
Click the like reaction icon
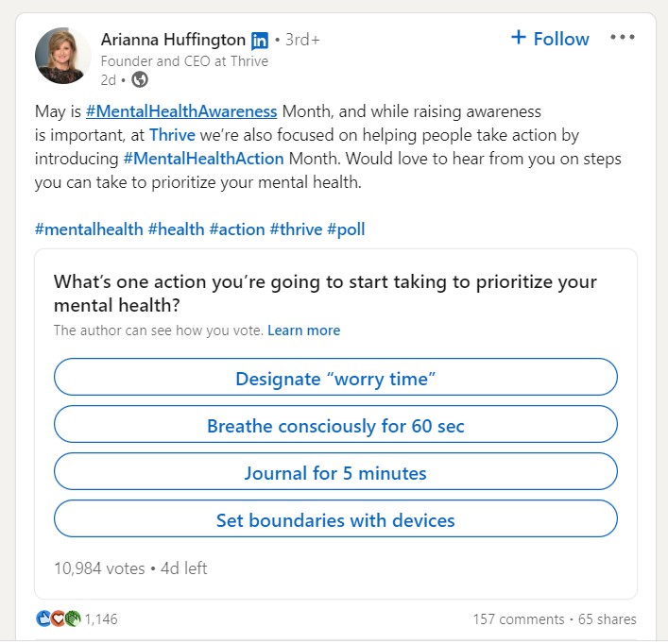click(x=43, y=619)
